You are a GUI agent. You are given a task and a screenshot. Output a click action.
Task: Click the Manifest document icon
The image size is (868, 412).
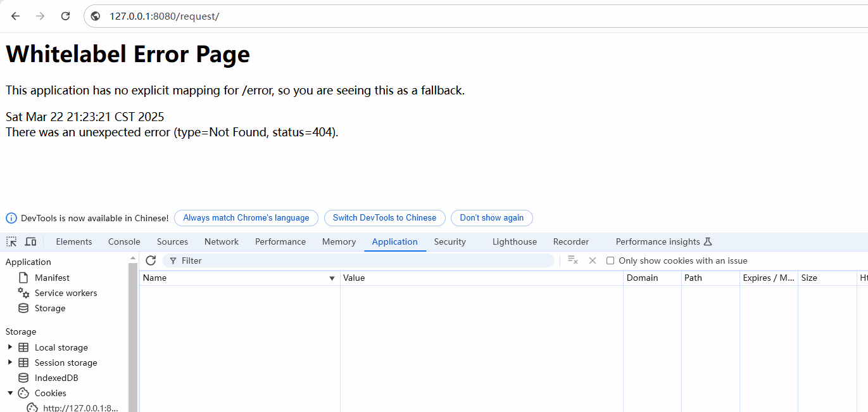point(23,278)
